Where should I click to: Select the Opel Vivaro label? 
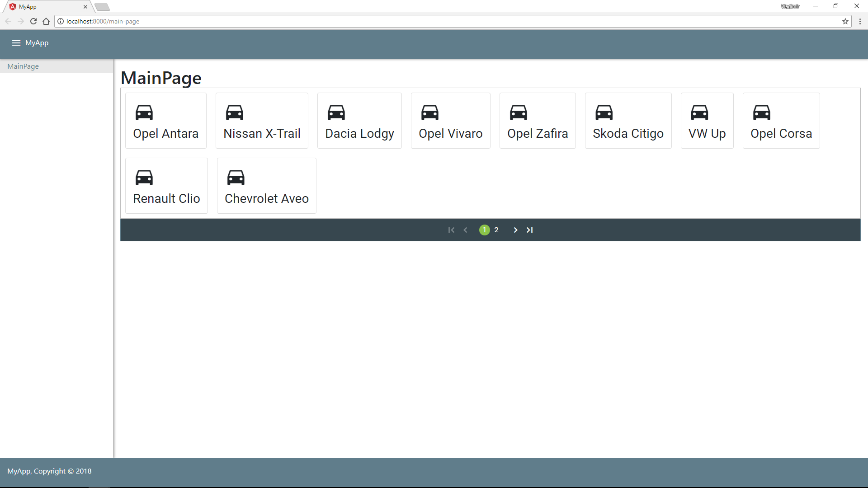(451, 134)
